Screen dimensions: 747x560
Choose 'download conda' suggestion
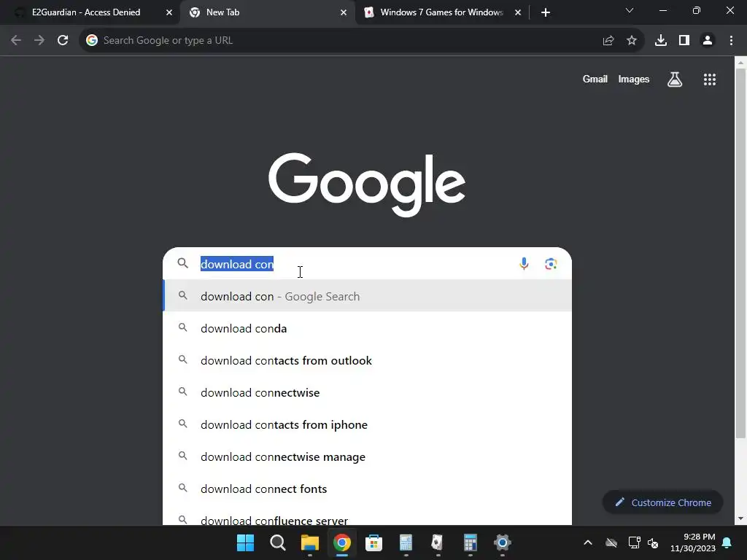pos(368,328)
